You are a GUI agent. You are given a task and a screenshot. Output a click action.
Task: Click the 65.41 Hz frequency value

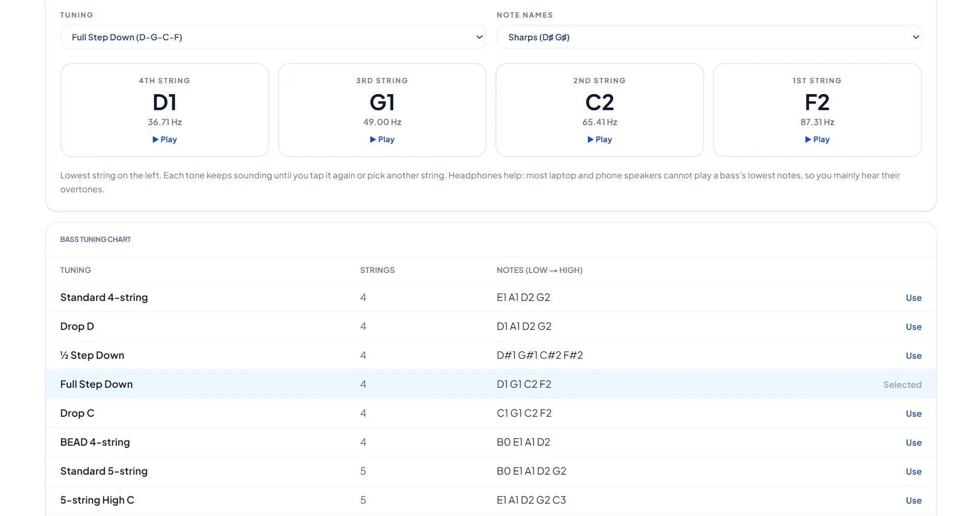tap(600, 122)
